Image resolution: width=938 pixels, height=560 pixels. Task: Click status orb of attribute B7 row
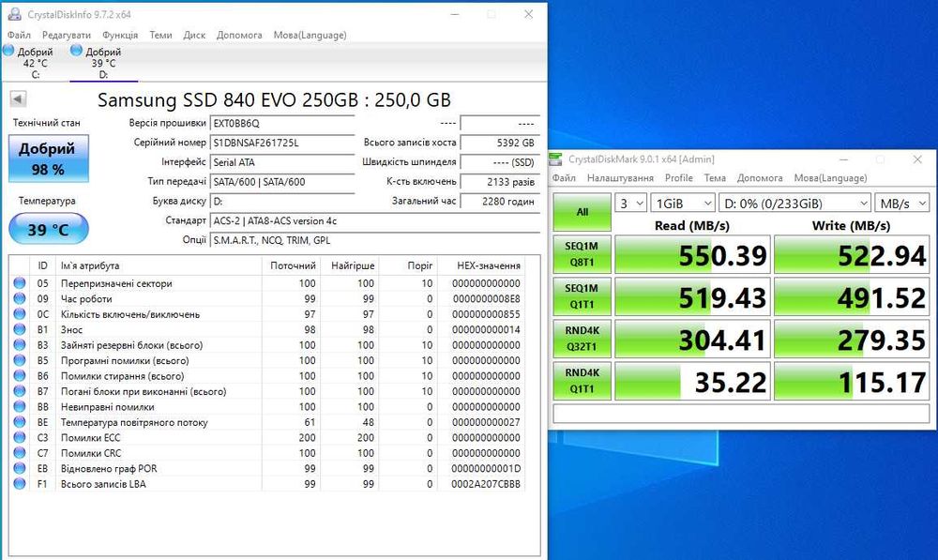19,391
